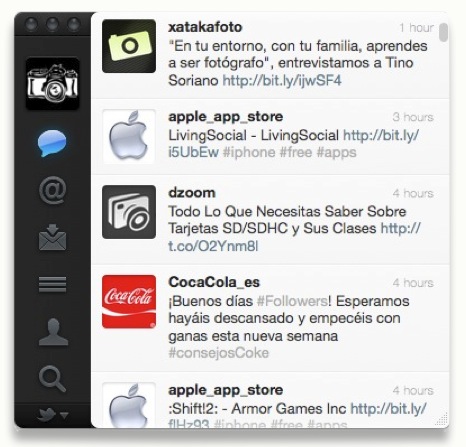Open the #consejosCoke hashtag
This screenshot has height=447, width=466.
(219, 353)
